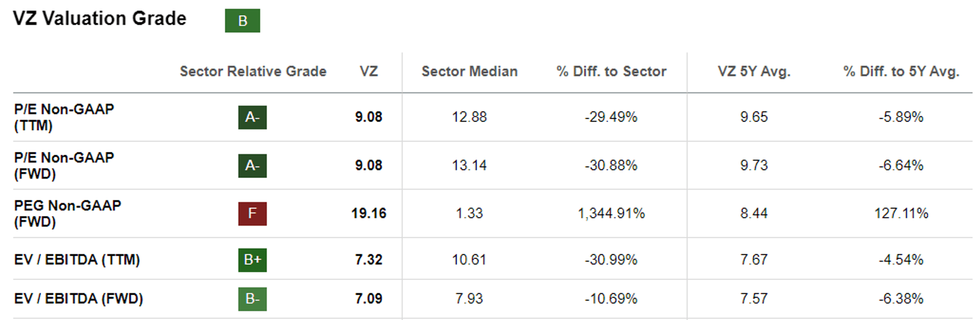Image resolution: width=980 pixels, height=320 pixels.
Task: Open the P/E Non-GAAP (FWD) metric
Action: (x=64, y=165)
